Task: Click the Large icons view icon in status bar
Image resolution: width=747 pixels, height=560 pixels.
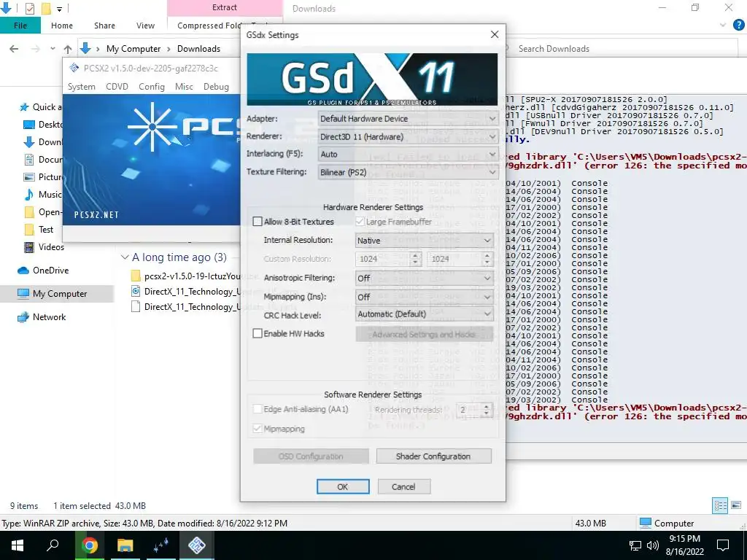Action: pos(736,506)
